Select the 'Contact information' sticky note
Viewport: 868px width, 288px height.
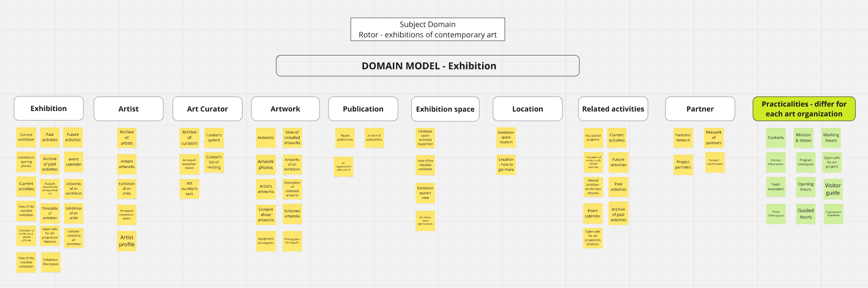click(x=776, y=162)
